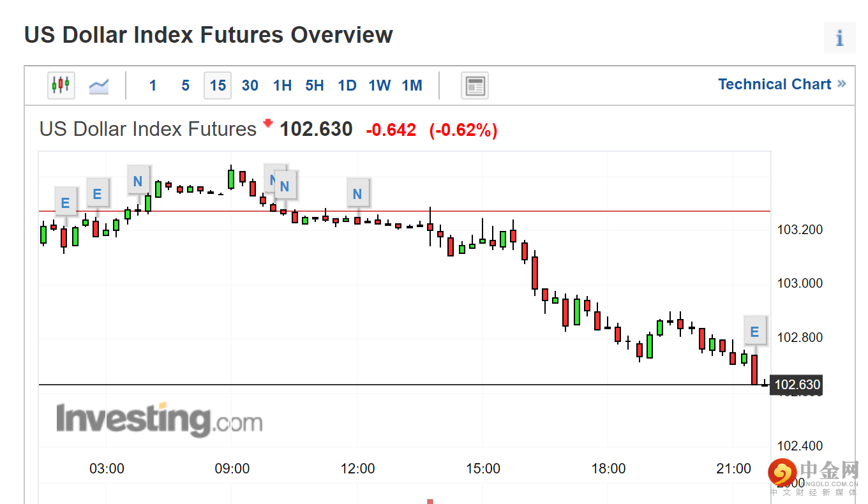Viewport: 868px width, 504px height.
Task: Click the info icon at top right
Action: [x=839, y=38]
